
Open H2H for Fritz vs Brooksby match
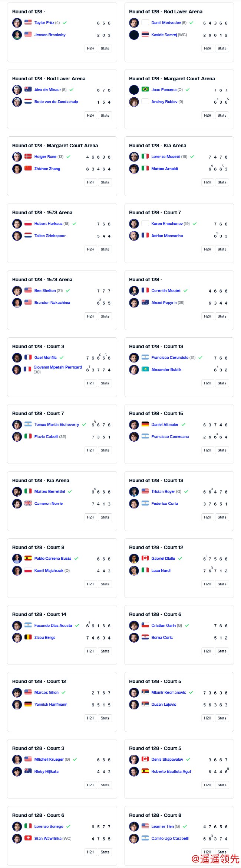(x=90, y=48)
